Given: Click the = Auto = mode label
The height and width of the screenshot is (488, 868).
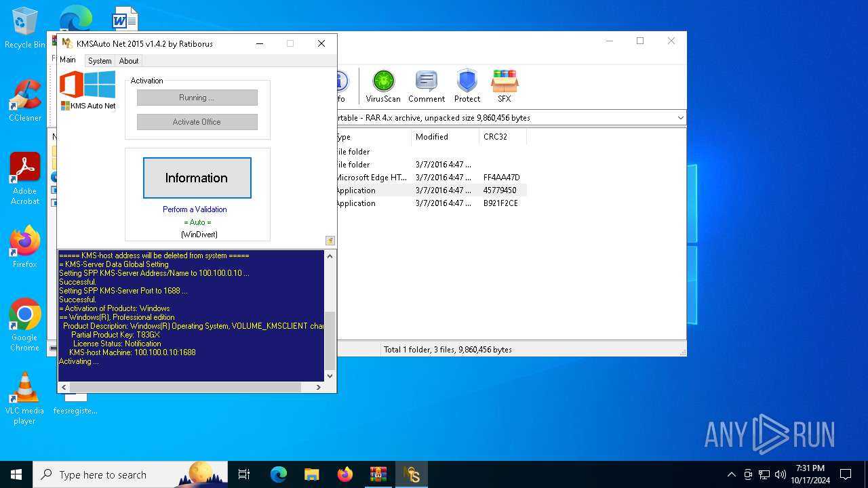Looking at the screenshot, I should pyautogui.click(x=197, y=222).
